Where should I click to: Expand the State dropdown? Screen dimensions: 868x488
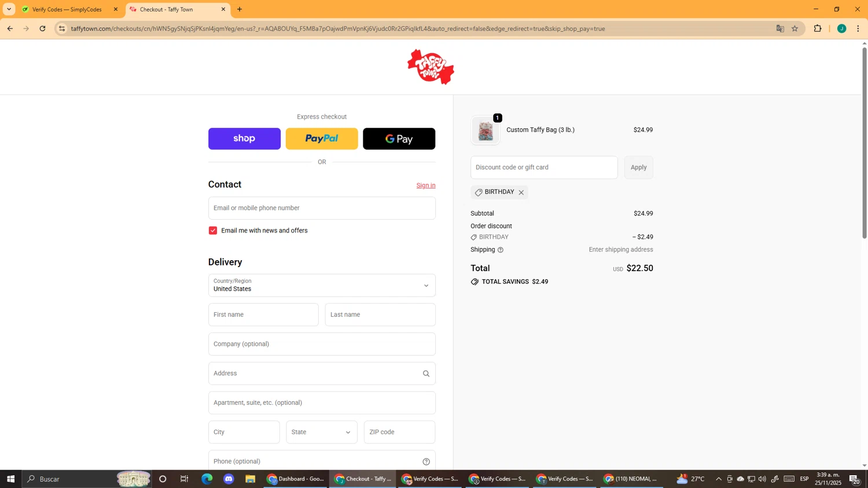click(x=322, y=432)
